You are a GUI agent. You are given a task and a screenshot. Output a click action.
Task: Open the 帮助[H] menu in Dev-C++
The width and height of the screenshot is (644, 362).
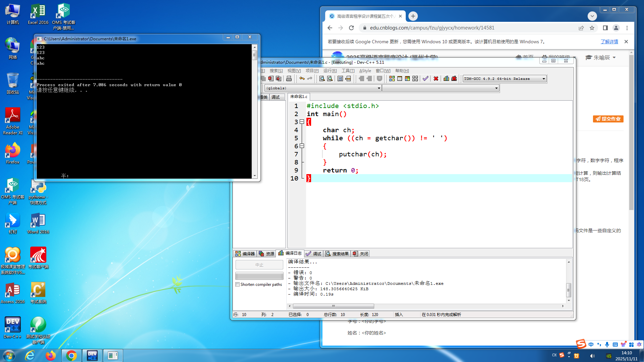coord(402,71)
